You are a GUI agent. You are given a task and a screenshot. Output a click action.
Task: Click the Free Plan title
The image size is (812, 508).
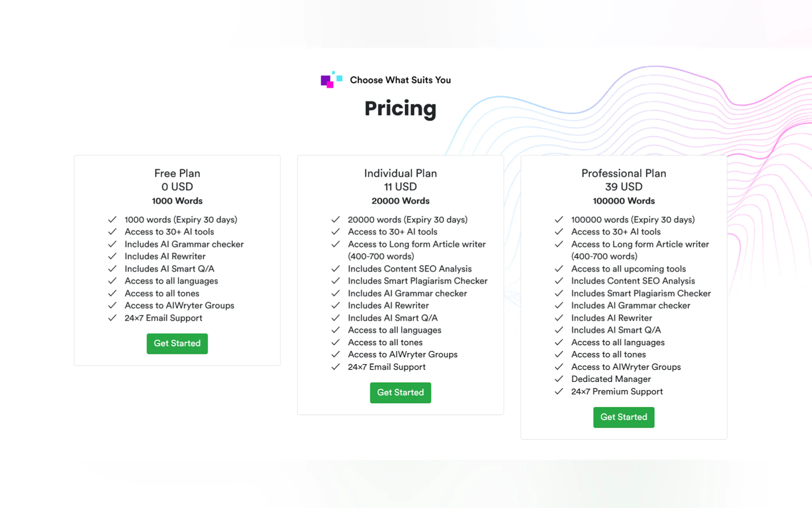pos(177,173)
